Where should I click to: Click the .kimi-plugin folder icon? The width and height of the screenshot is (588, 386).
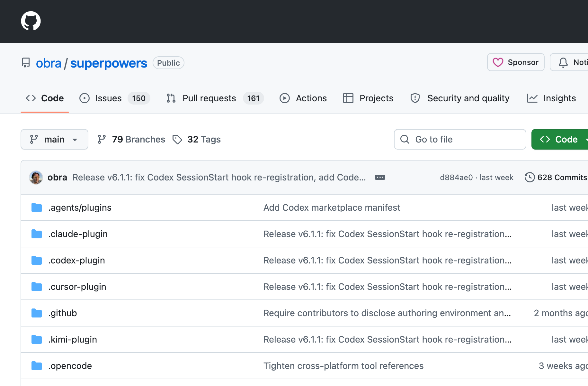tap(37, 339)
